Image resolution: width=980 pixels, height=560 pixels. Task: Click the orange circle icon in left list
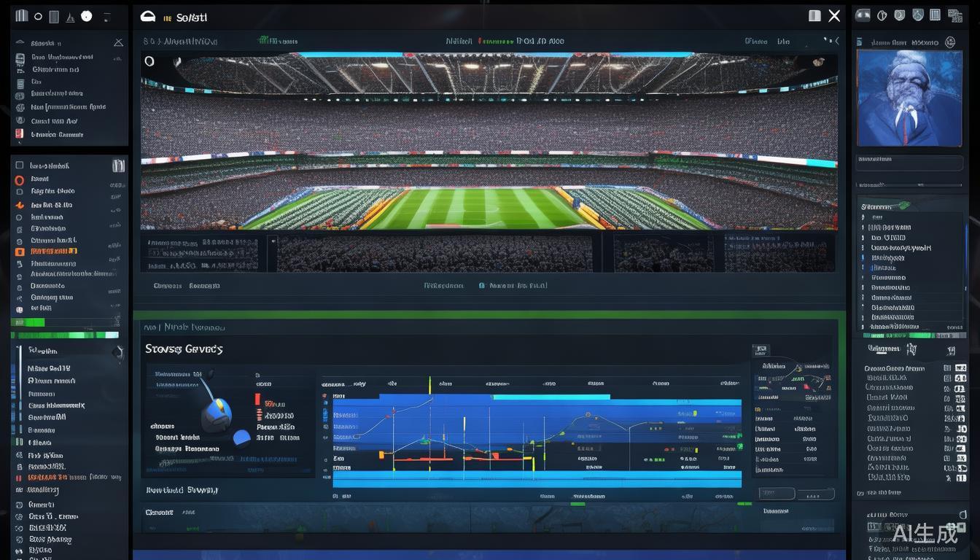click(20, 179)
